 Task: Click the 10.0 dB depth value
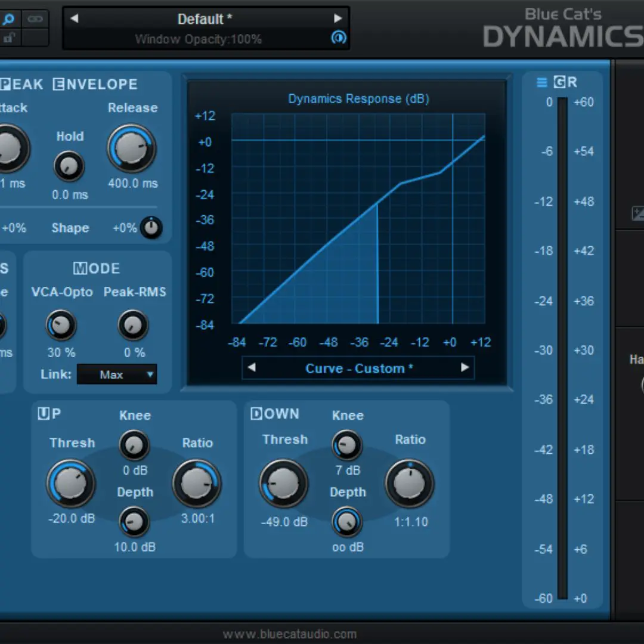(135, 547)
